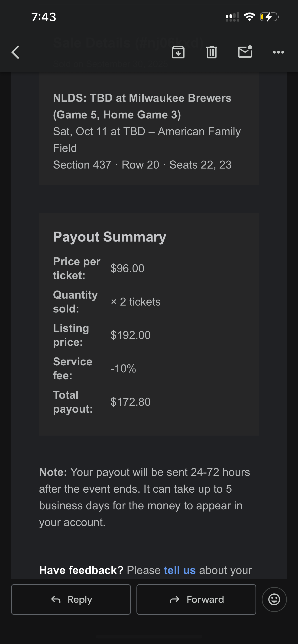Tap the payout timing Note paragraph
This screenshot has height=644, width=298.
[145, 497]
